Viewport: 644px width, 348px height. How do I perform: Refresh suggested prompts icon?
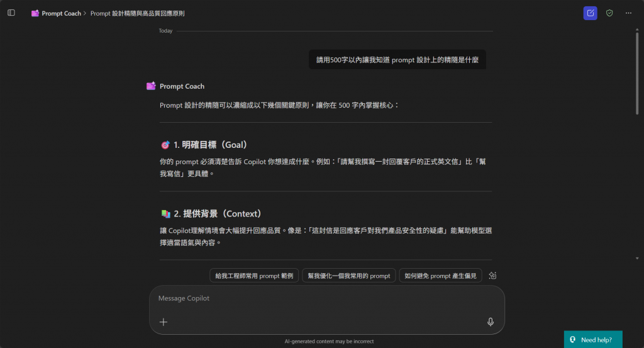pyautogui.click(x=492, y=276)
